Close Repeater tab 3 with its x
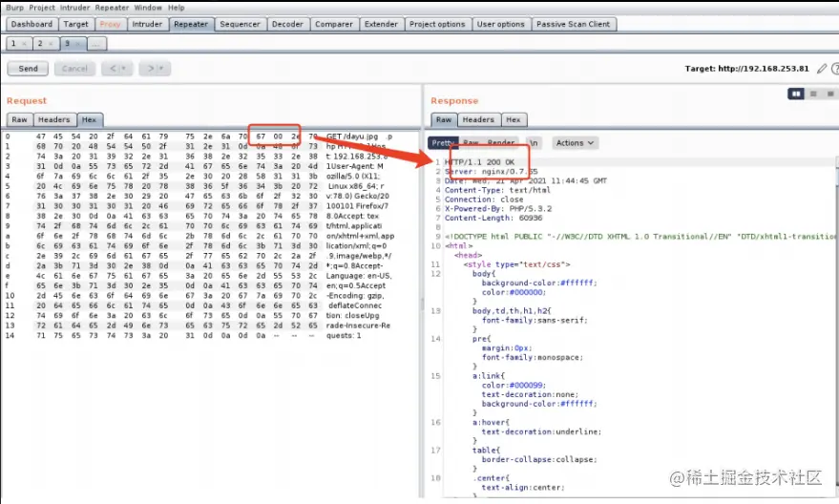 click(x=78, y=44)
